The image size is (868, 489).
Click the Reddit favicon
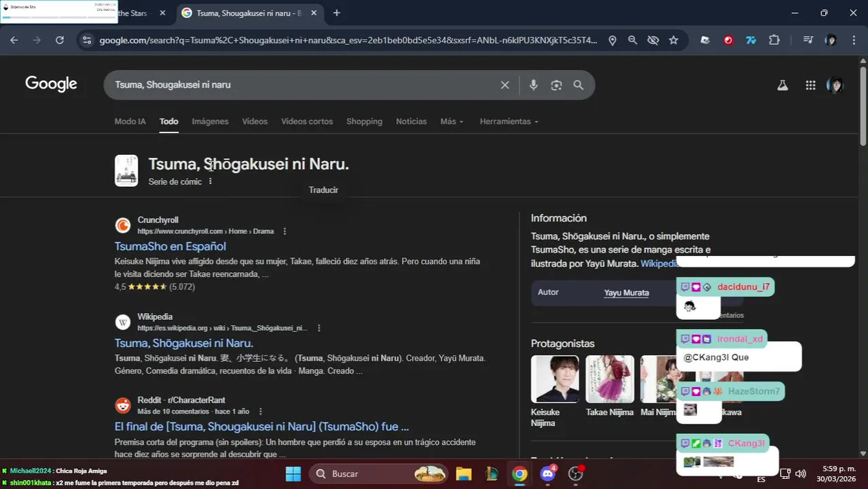tap(123, 405)
